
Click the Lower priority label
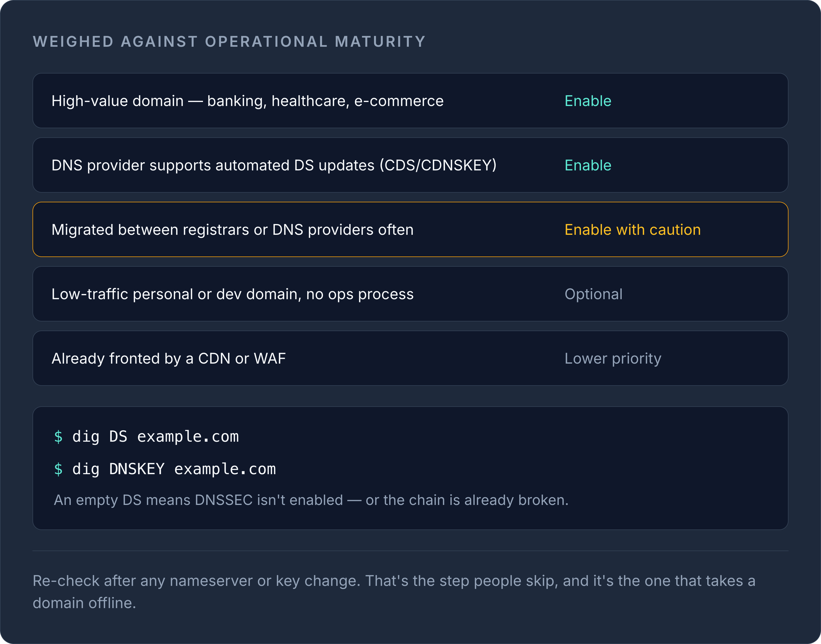tap(613, 358)
